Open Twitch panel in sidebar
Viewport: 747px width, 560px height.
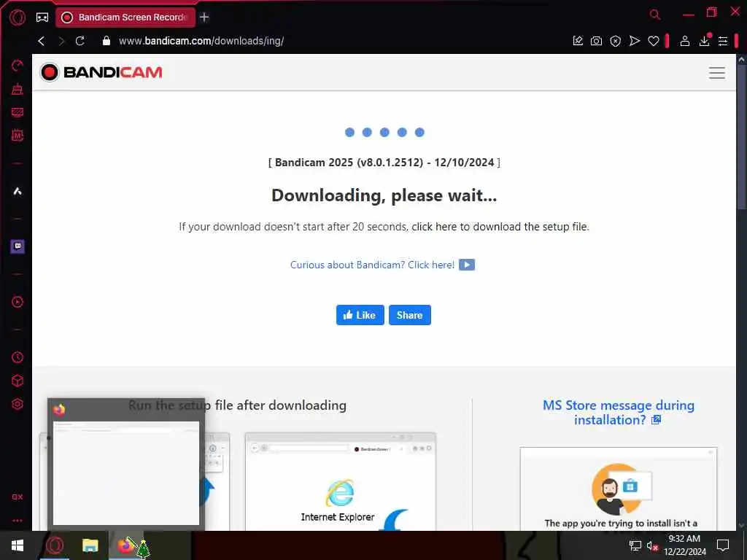(18, 246)
